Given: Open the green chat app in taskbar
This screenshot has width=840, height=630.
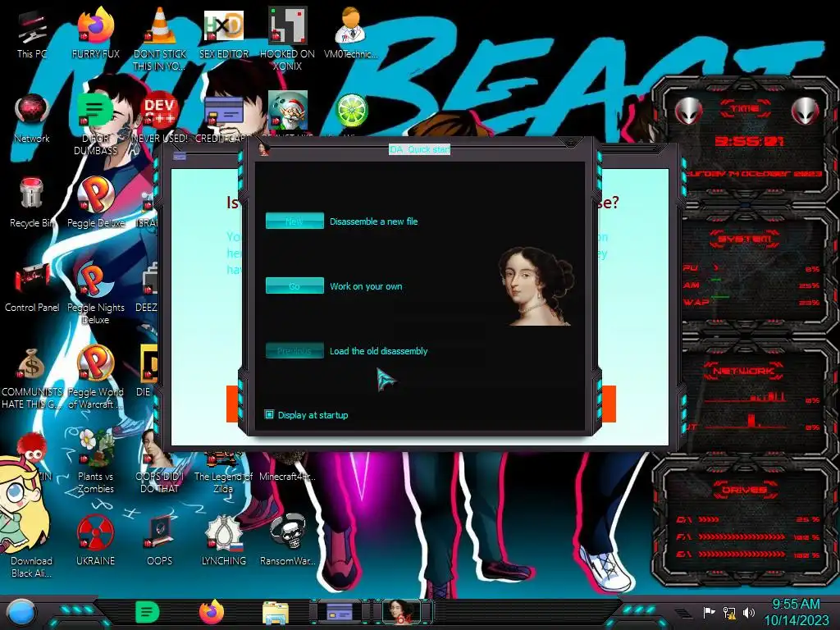Looking at the screenshot, I should [148, 612].
